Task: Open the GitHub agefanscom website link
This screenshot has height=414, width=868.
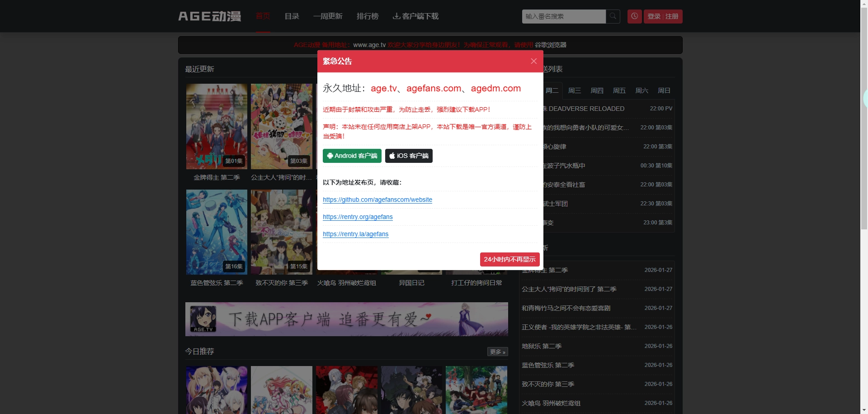Action: [377, 200]
